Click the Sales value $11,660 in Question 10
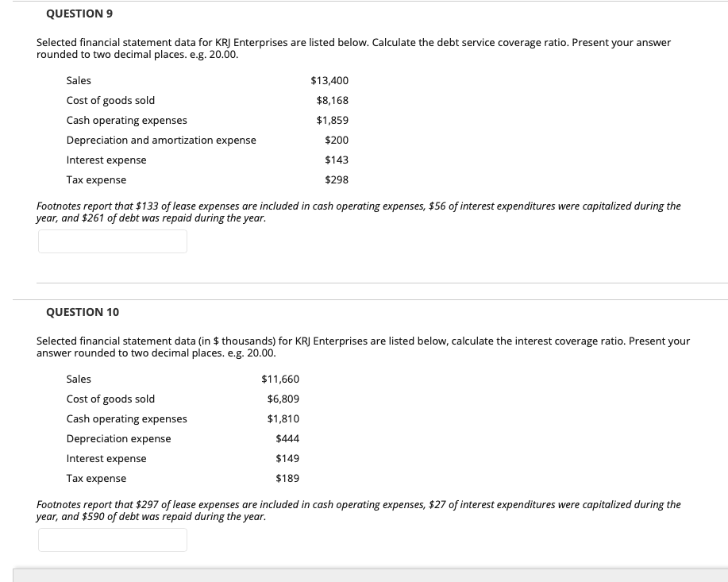 point(280,379)
